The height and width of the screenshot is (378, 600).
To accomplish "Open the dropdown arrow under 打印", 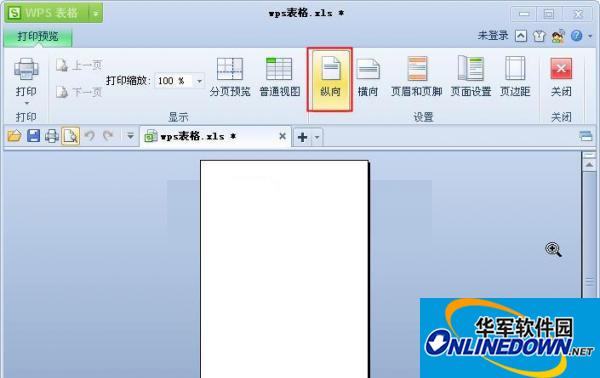I will tap(26, 103).
